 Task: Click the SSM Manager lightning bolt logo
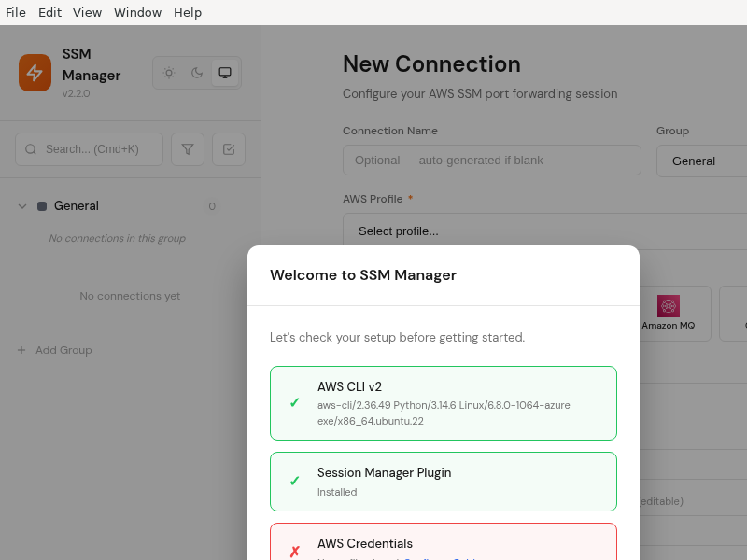click(35, 73)
